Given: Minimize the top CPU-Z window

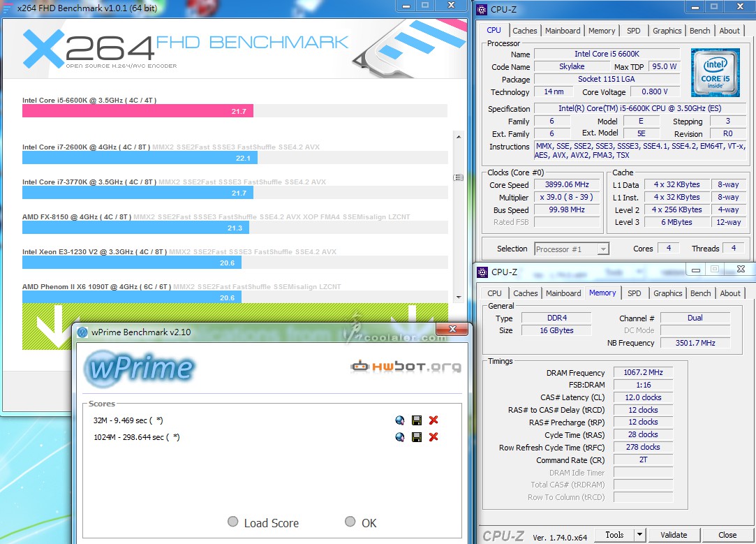Looking at the screenshot, I should pos(695,7).
